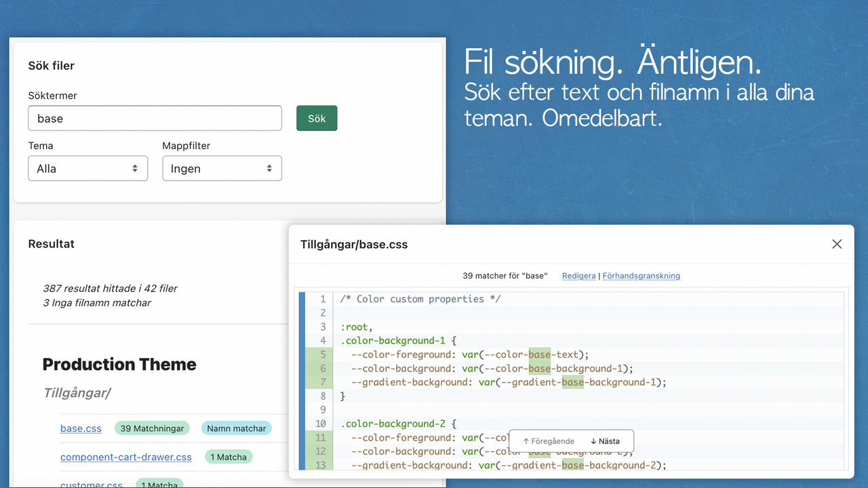Open base.css file link in results
This screenshot has width=868, height=488.
81,428
